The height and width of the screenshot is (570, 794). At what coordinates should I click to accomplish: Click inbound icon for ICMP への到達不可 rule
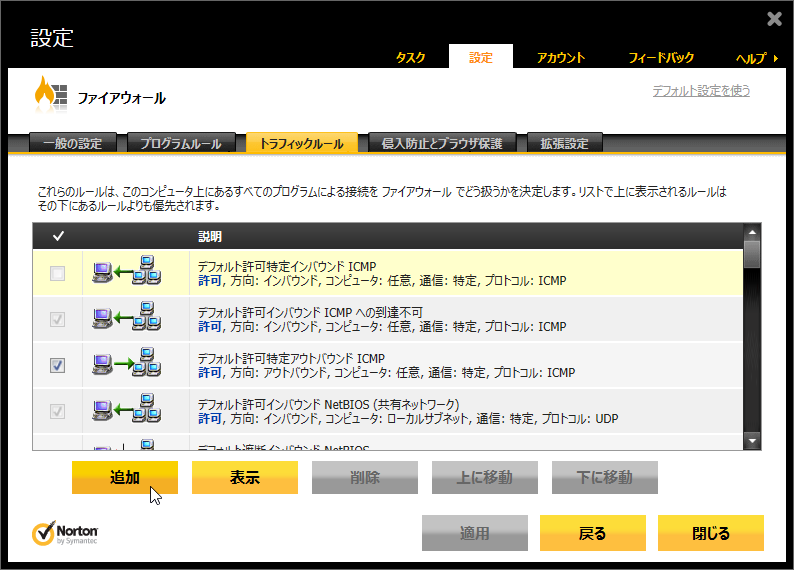coord(126,319)
